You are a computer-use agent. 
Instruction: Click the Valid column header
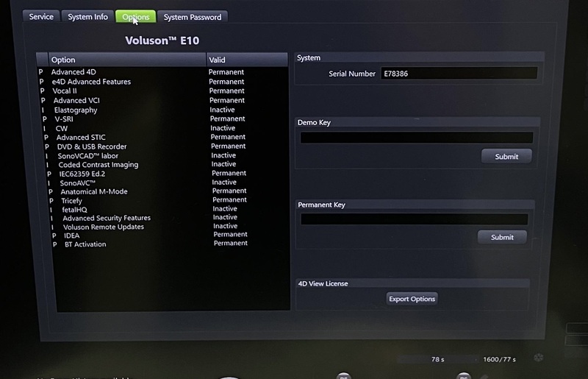pyautogui.click(x=246, y=60)
